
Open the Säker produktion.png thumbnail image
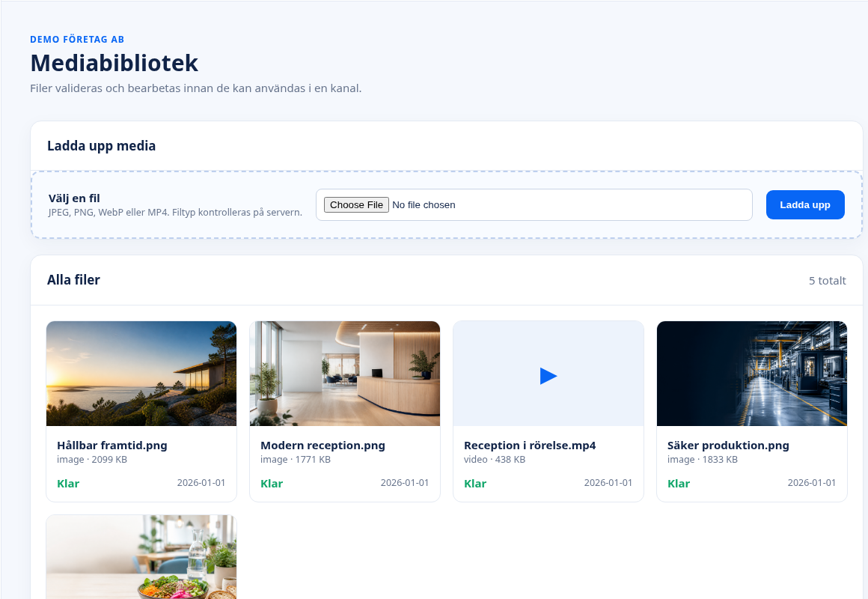coord(752,374)
